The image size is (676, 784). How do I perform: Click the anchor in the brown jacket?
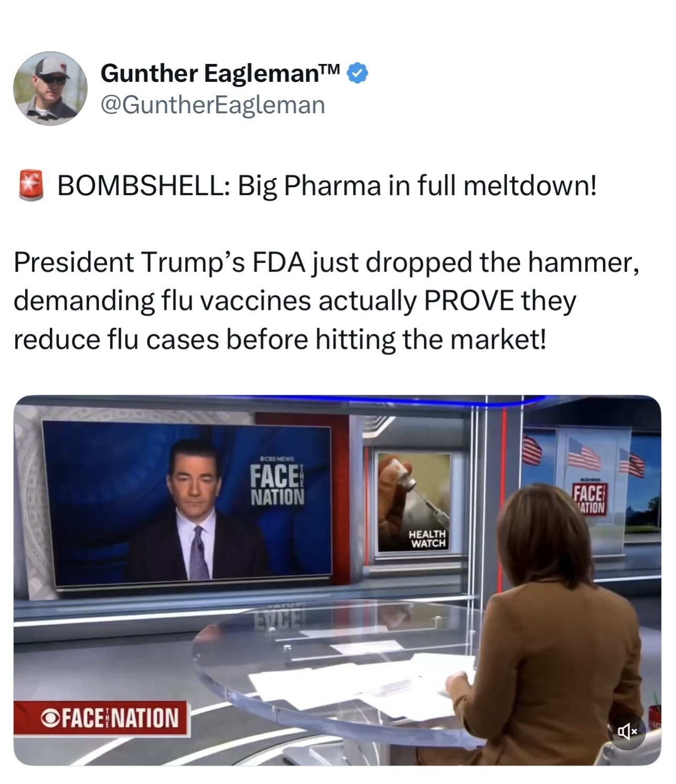548,624
